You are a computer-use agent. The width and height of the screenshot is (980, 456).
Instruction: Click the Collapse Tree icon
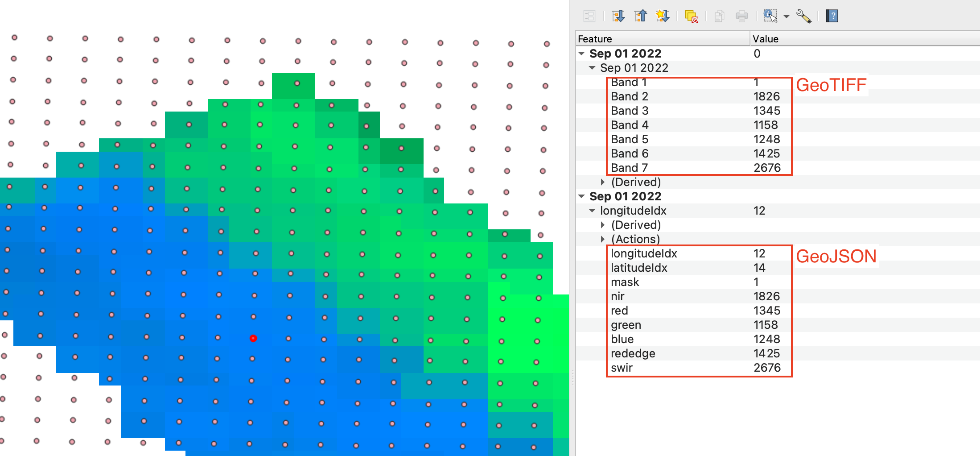[641, 17]
